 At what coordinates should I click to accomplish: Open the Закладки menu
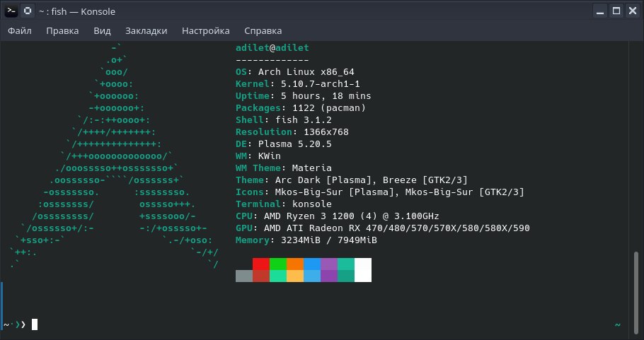146,31
